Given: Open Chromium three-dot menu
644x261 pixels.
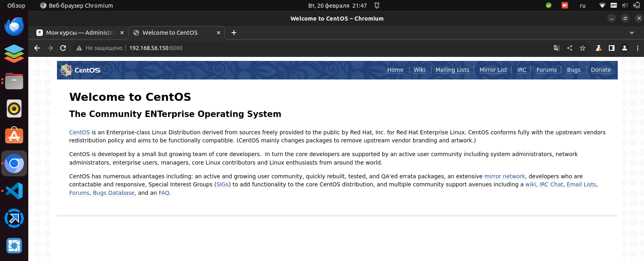Looking at the screenshot, I should [x=638, y=48].
